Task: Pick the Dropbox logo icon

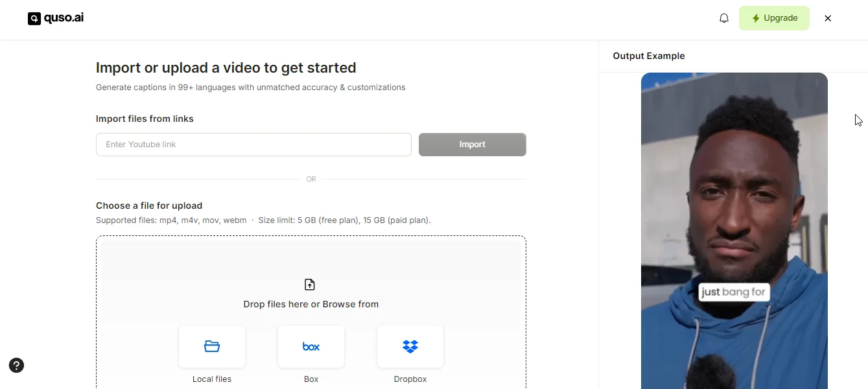Action: coord(410,346)
